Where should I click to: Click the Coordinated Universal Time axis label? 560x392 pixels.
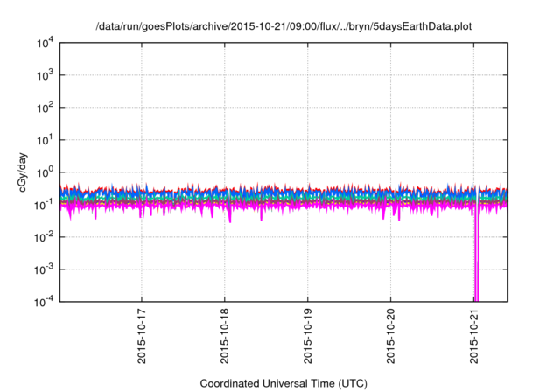tap(283, 384)
